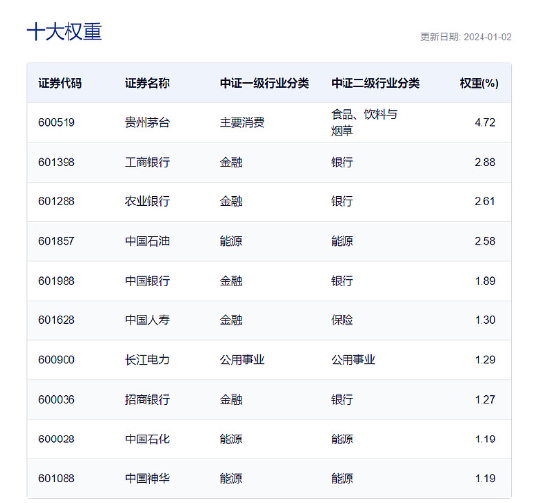
Task: Click the 证券代码 column header
Action: 60,83
